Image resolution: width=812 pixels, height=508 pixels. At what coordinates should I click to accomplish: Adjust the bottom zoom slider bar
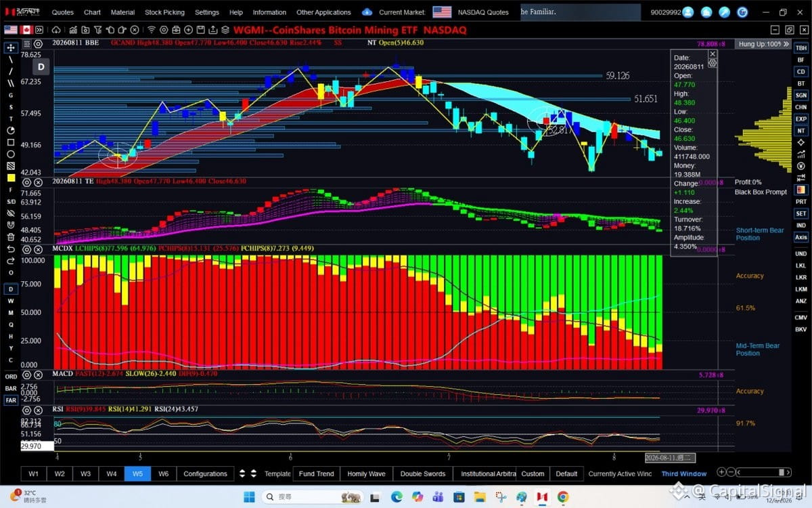tap(764, 472)
